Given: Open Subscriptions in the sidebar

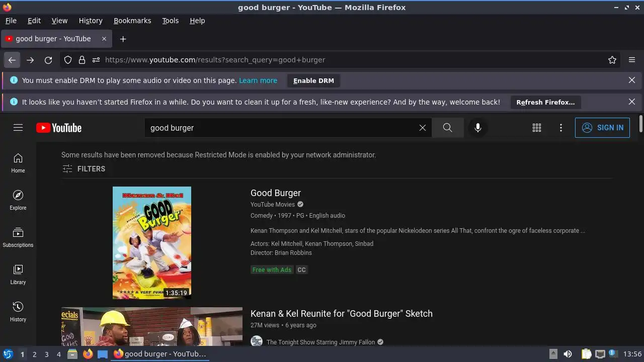Looking at the screenshot, I should click(18, 238).
